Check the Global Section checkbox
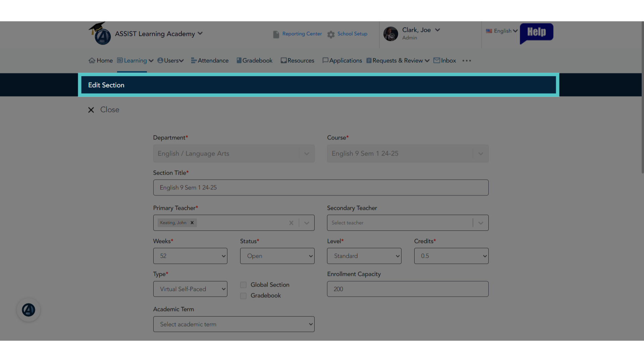 tap(243, 285)
